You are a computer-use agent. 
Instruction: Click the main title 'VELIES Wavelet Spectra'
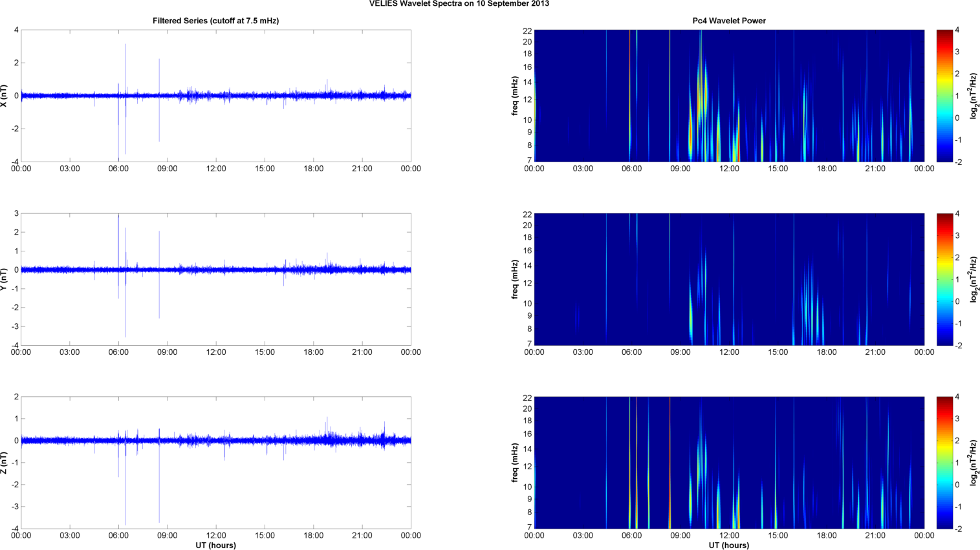coord(459,4)
